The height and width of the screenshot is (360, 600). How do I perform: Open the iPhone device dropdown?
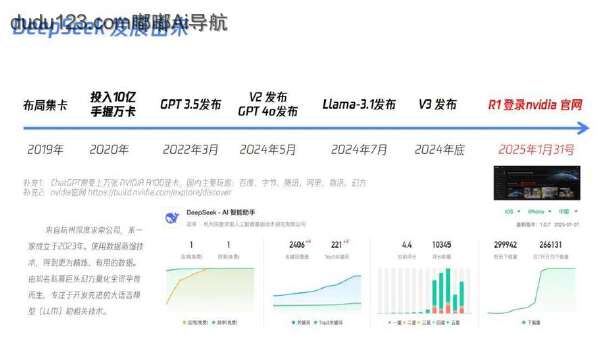pyautogui.click(x=540, y=212)
